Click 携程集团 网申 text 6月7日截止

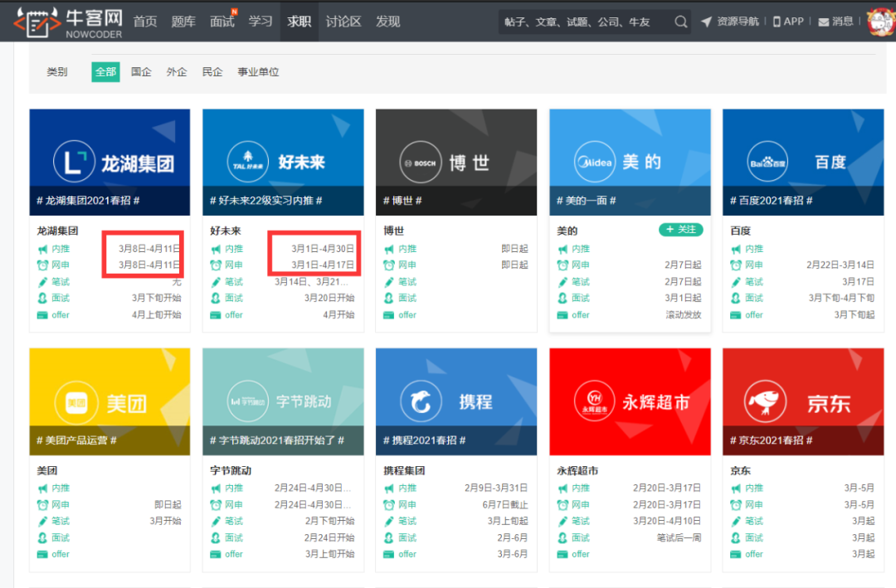(x=505, y=505)
